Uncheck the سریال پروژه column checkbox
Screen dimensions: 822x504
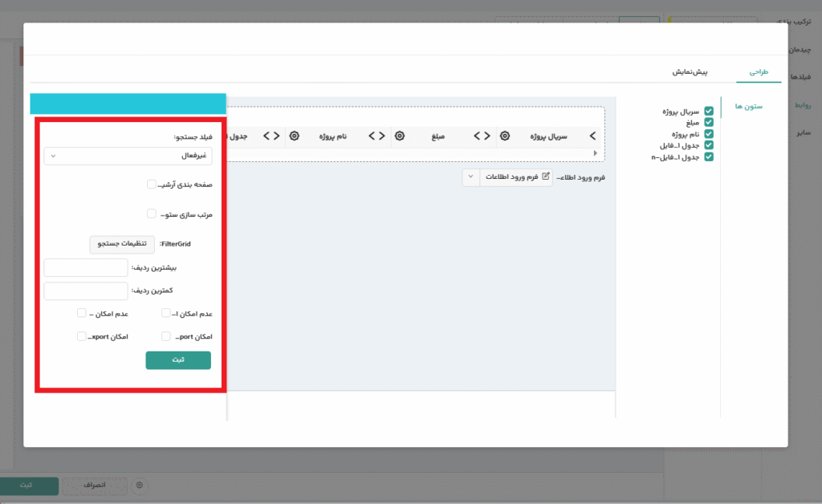708,112
